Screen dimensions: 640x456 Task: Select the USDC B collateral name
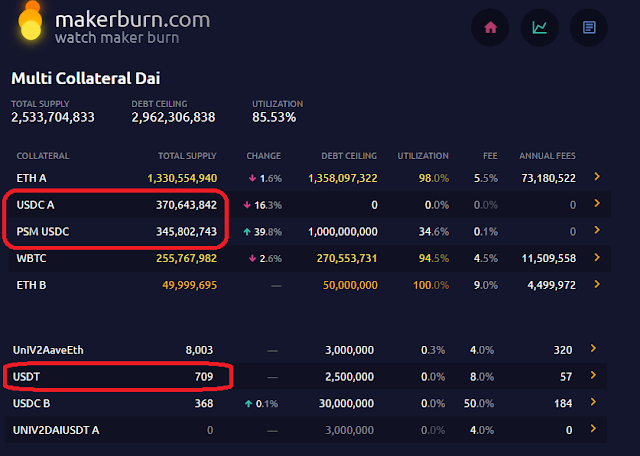31,404
